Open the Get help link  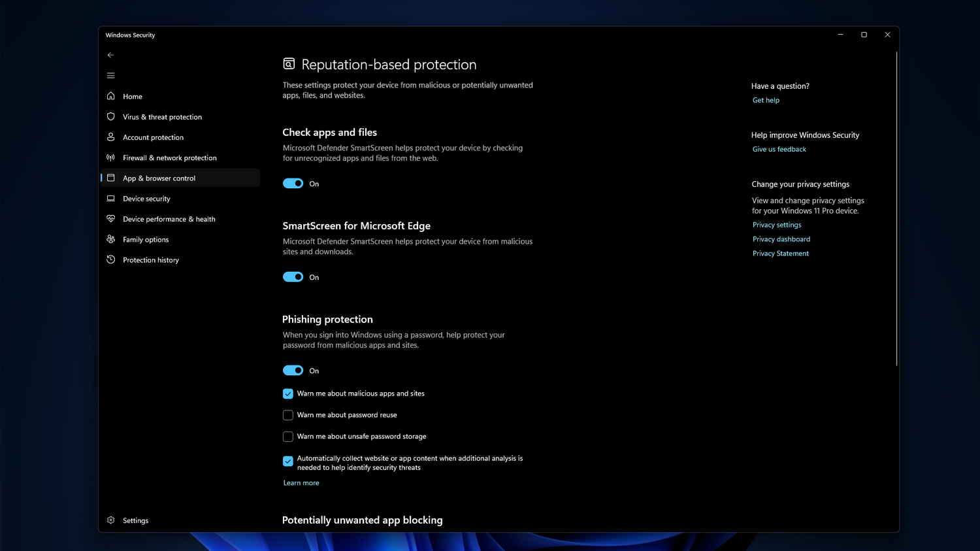[766, 100]
